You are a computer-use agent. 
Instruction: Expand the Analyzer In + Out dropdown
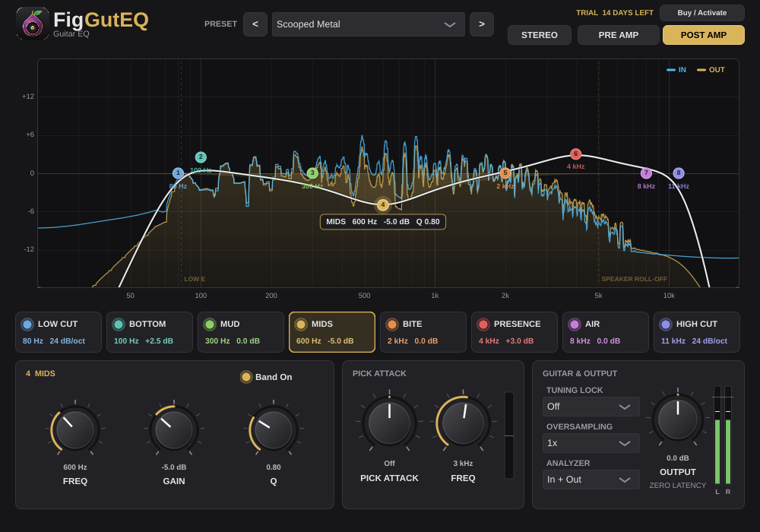(591, 480)
